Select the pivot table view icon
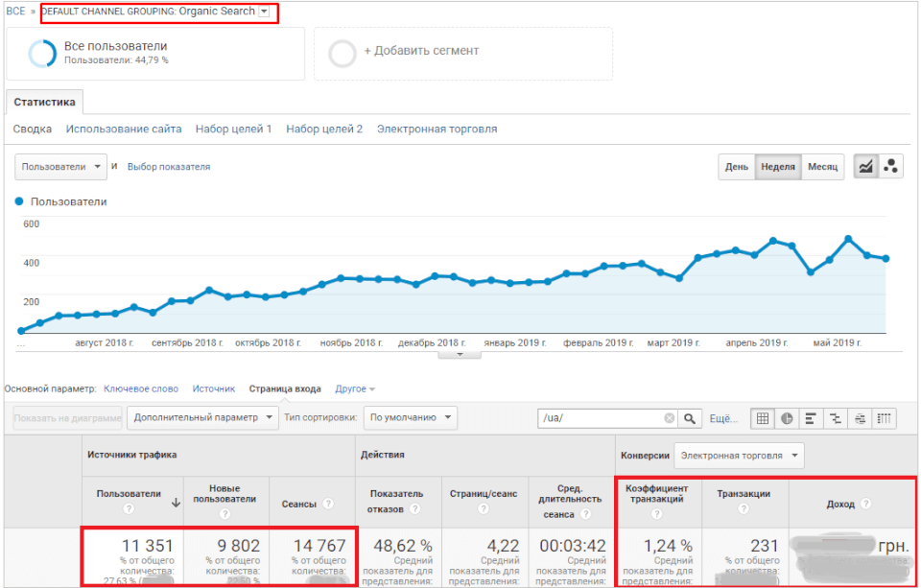The height and width of the screenshot is (588, 921). click(885, 418)
